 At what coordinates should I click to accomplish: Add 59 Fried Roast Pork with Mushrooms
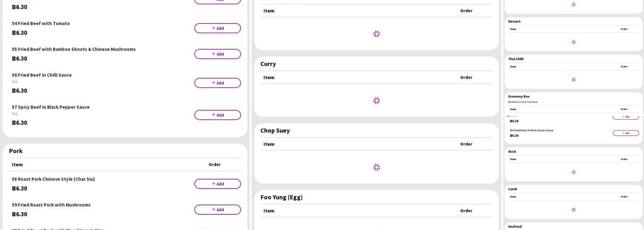coord(217,210)
